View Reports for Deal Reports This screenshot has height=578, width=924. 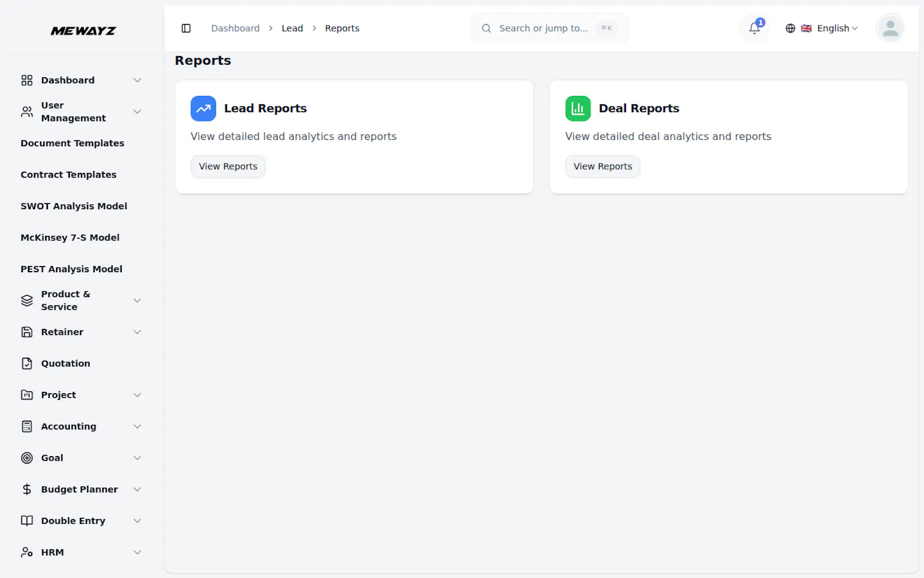click(x=602, y=166)
